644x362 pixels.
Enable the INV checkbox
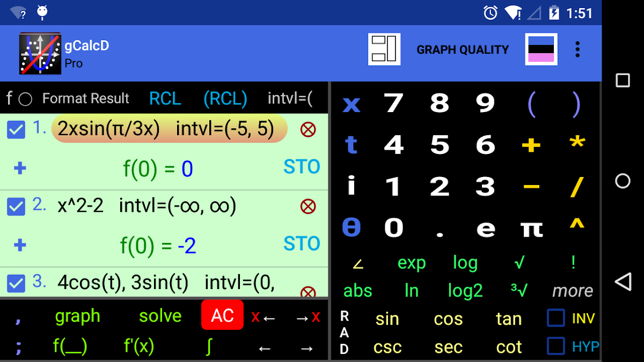pyautogui.click(x=556, y=318)
